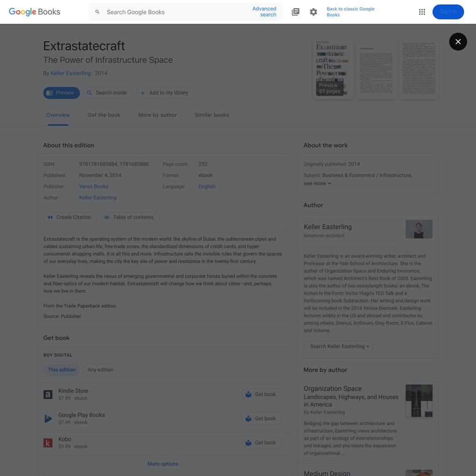
Task: Click the blue Preview button
Action: pyautogui.click(x=61, y=93)
